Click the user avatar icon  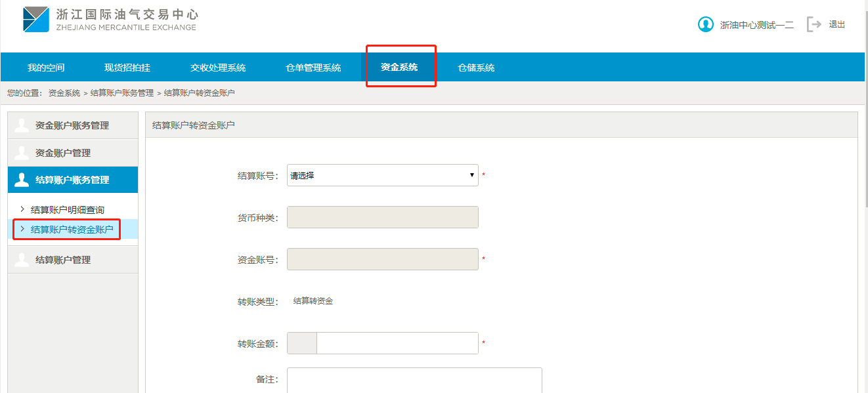coord(705,25)
